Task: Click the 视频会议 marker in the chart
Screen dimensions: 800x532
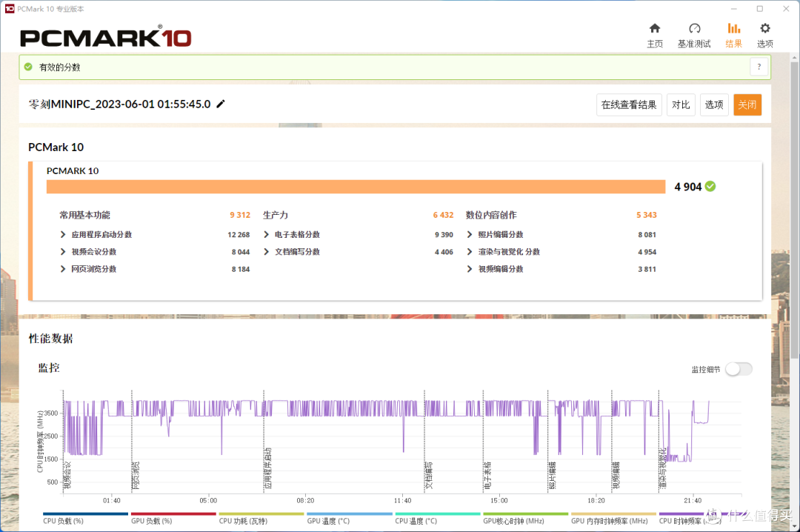Action: pos(68,476)
